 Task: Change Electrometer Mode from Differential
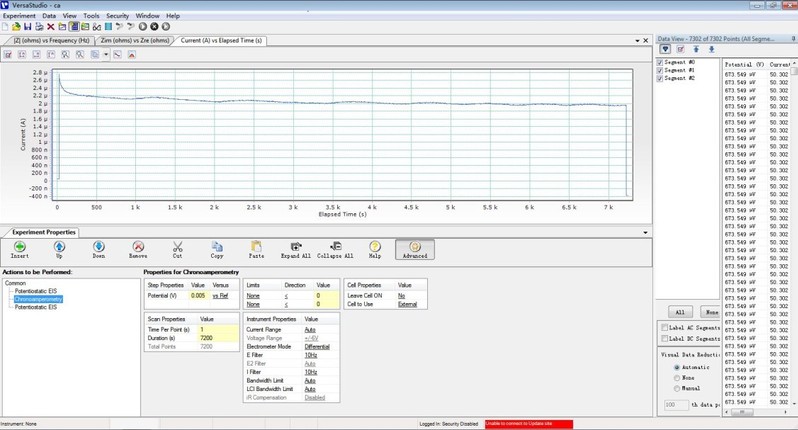pos(317,345)
